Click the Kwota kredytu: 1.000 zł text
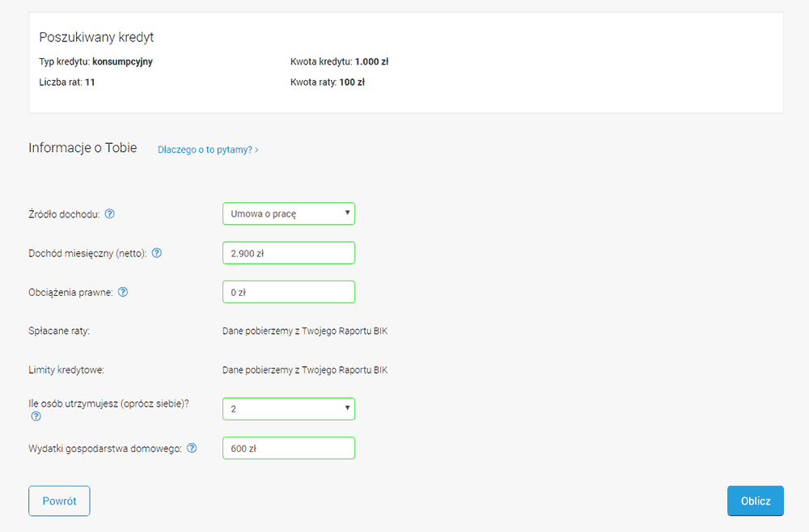This screenshot has height=532, width=809. (339, 61)
